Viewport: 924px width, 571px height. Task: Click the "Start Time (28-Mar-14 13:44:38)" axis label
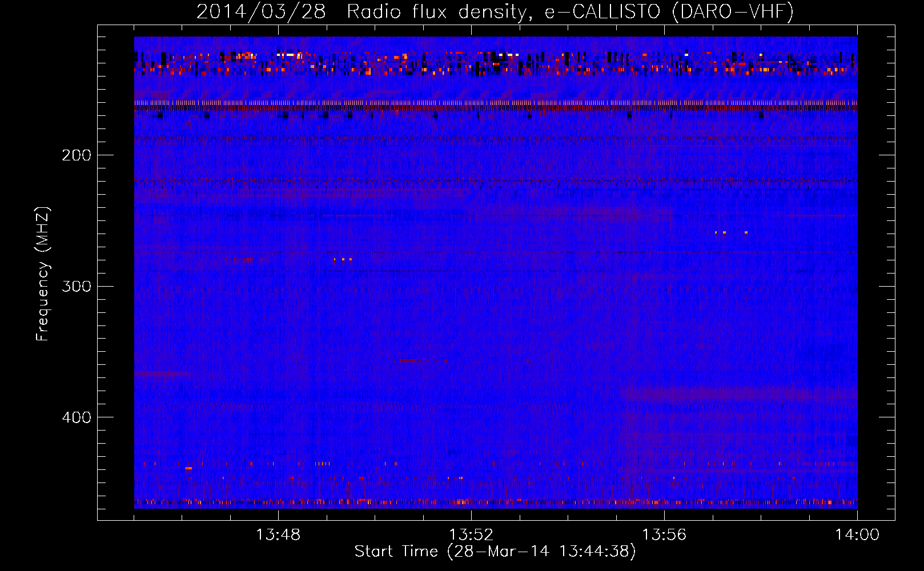(495, 552)
